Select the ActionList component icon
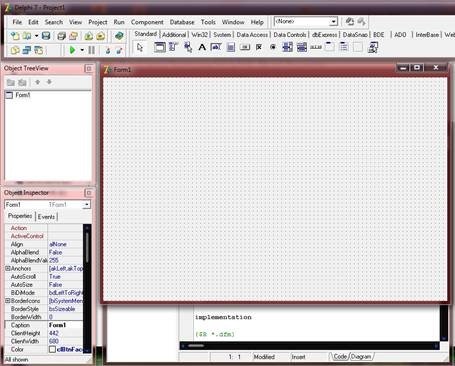This screenshot has width=455, height=366. 373,47
